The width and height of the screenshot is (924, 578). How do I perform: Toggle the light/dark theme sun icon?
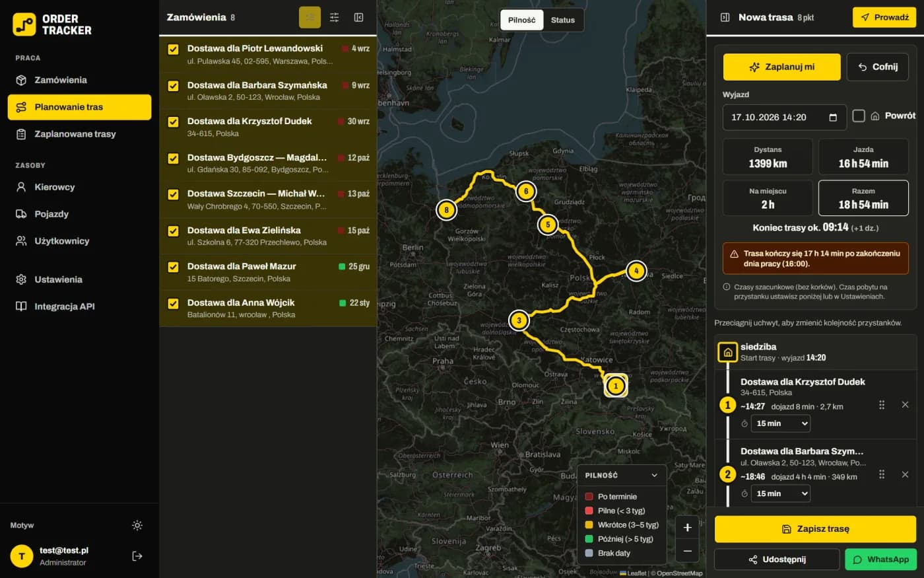(x=137, y=526)
